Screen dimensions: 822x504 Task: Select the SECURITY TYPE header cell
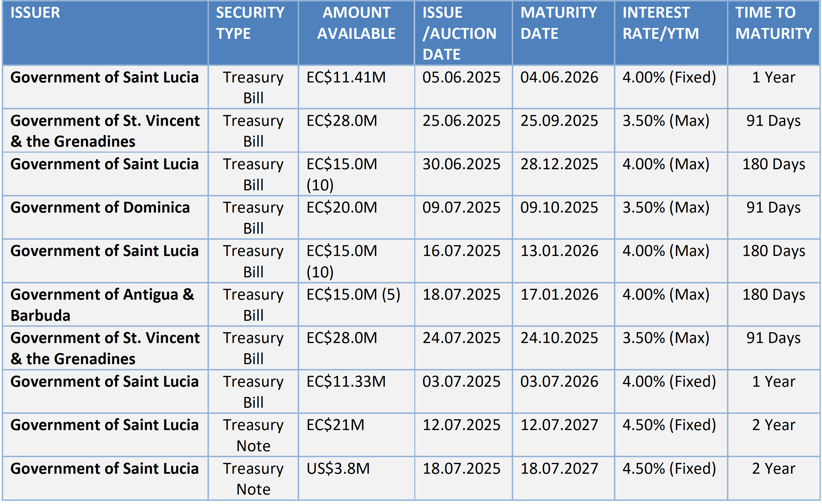253,33
